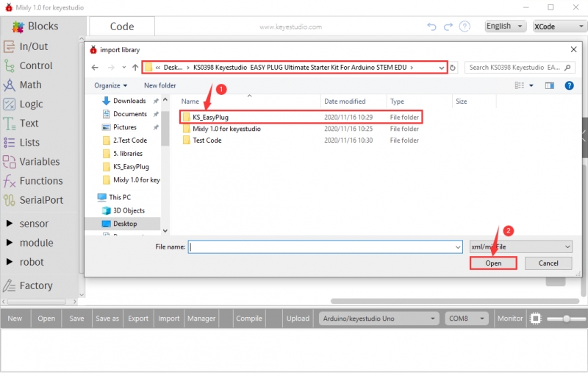Image resolution: width=588 pixels, height=373 pixels.
Task: Click Save as in bottom toolbar
Action: [x=107, y=319]
